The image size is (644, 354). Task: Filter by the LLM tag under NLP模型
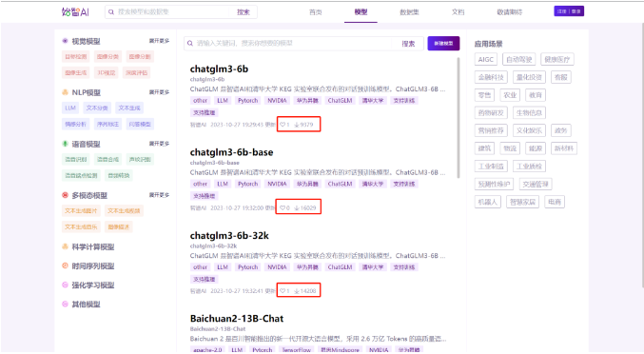click(70, 108)
